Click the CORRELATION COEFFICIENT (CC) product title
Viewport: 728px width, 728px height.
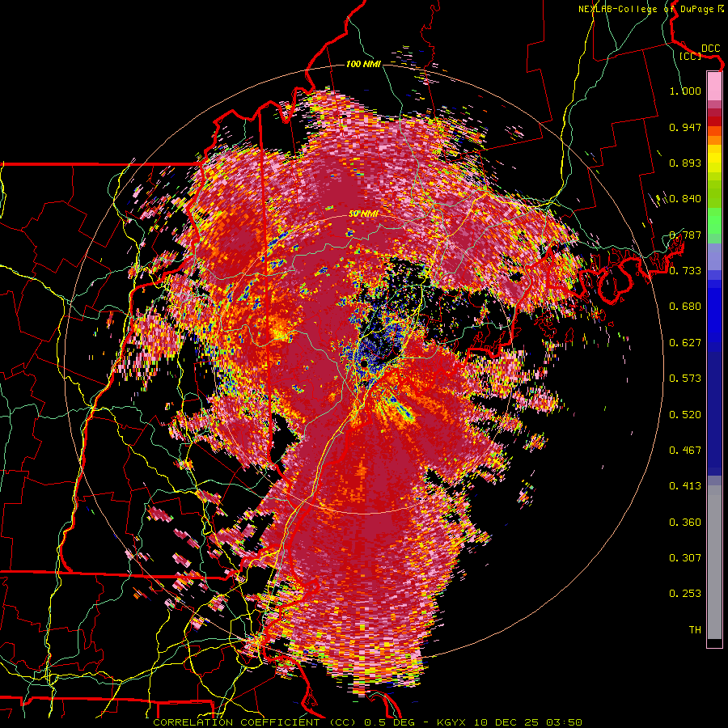click(255, 722)
